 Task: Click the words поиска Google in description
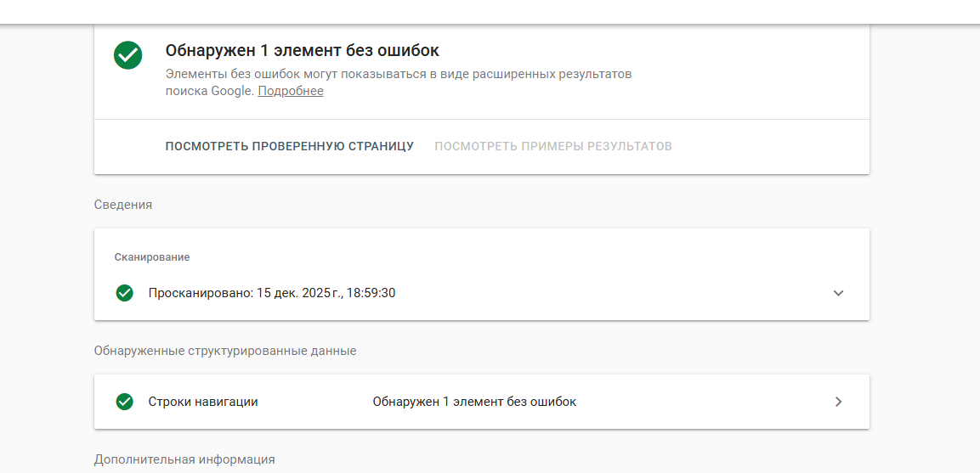(x=209, y=91)
